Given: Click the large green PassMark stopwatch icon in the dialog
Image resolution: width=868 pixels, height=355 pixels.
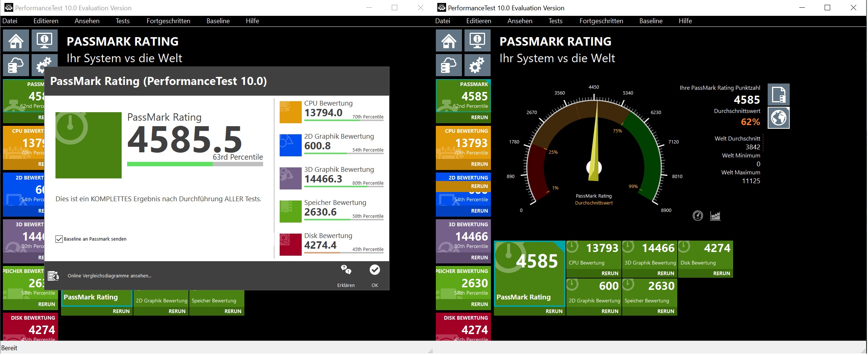Looking at the screenshot, I should coord(88,145).
